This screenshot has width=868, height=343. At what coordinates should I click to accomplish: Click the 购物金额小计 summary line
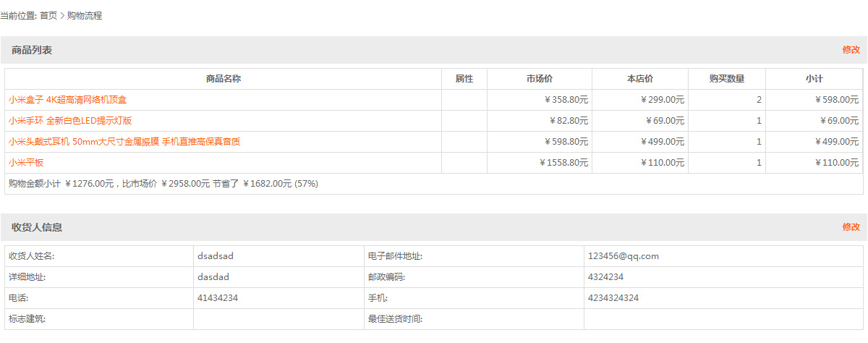[x=163, y=184]
